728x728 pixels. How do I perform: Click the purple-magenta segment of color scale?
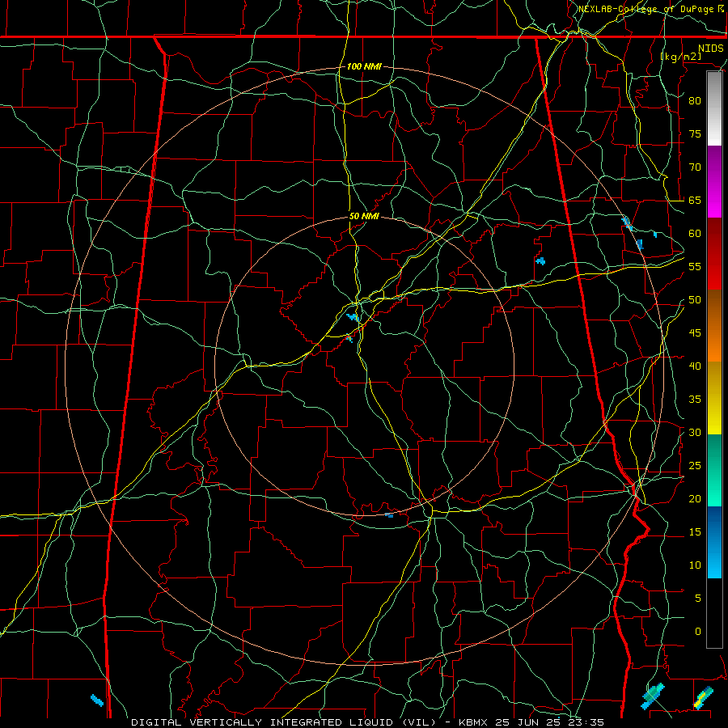[x=714, y=182]
